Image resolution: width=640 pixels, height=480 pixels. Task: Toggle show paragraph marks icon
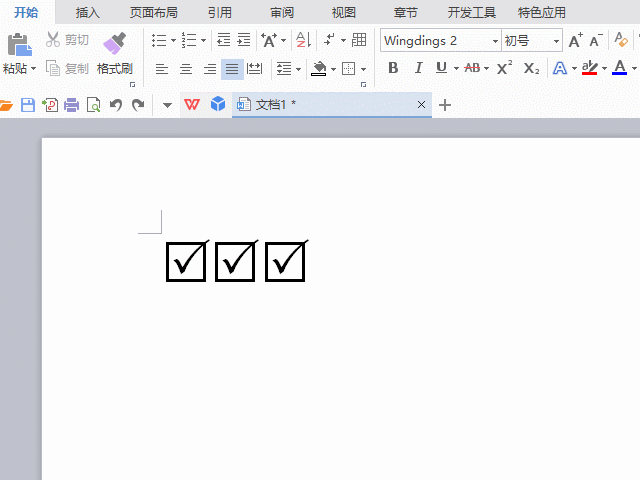click(330, 40)
